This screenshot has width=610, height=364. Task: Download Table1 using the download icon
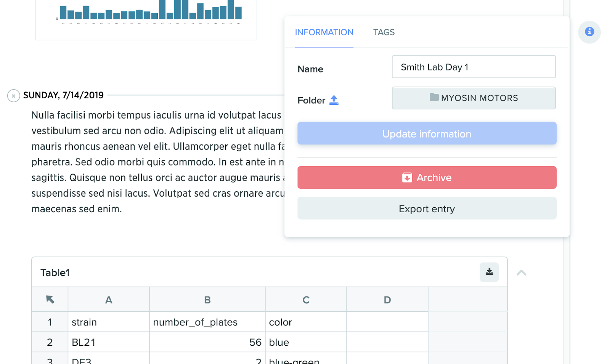pos(489,272)
